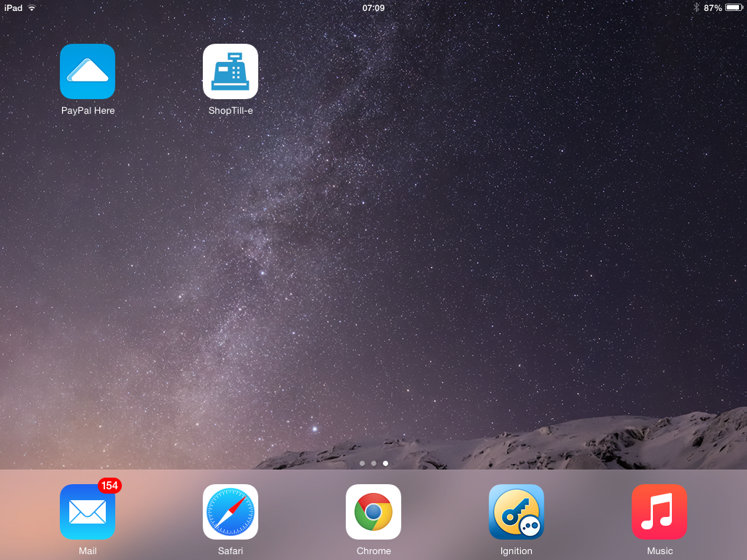Screen dimensions: 747x560
Task: Tap the ShopTill-e label text
Action: pyautogui.click(x=231, y=111)
